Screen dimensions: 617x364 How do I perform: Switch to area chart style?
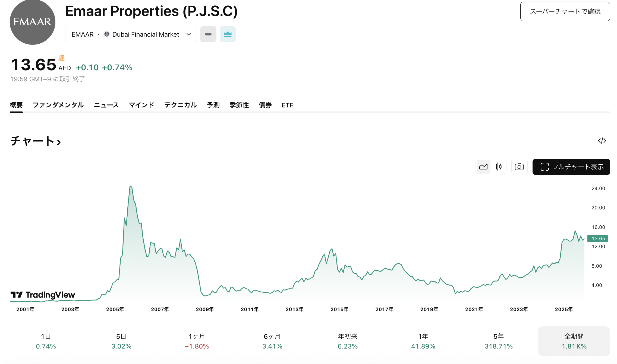click(x=483, y=167)
